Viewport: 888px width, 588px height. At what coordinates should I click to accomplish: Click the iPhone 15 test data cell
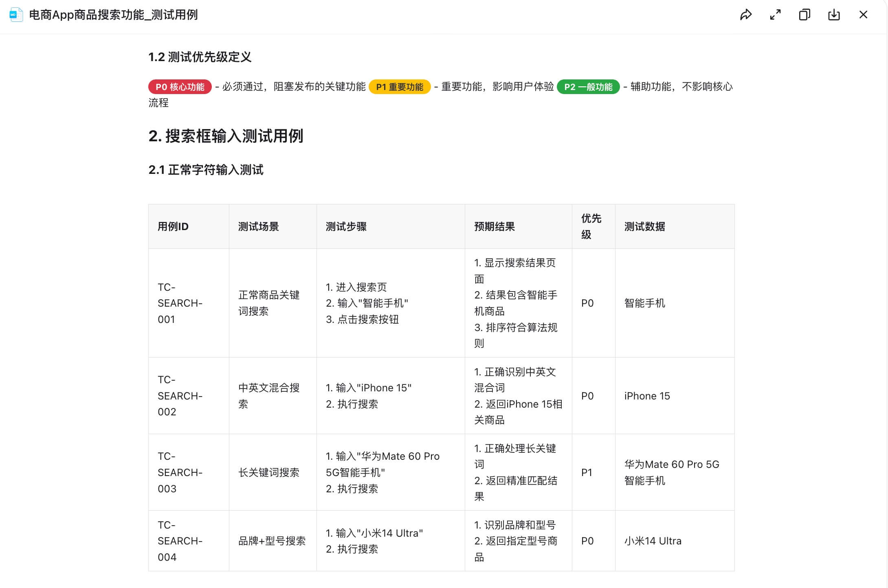tap(646, 395)
